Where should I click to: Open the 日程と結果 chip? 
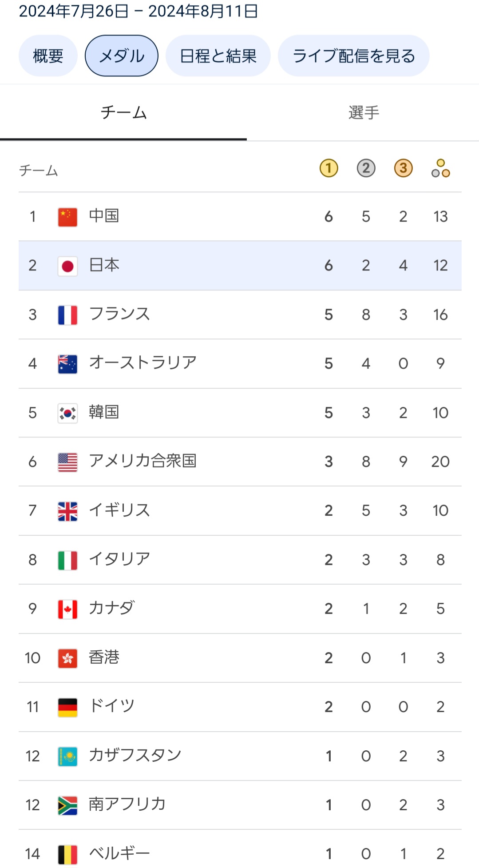click(218, 56)
